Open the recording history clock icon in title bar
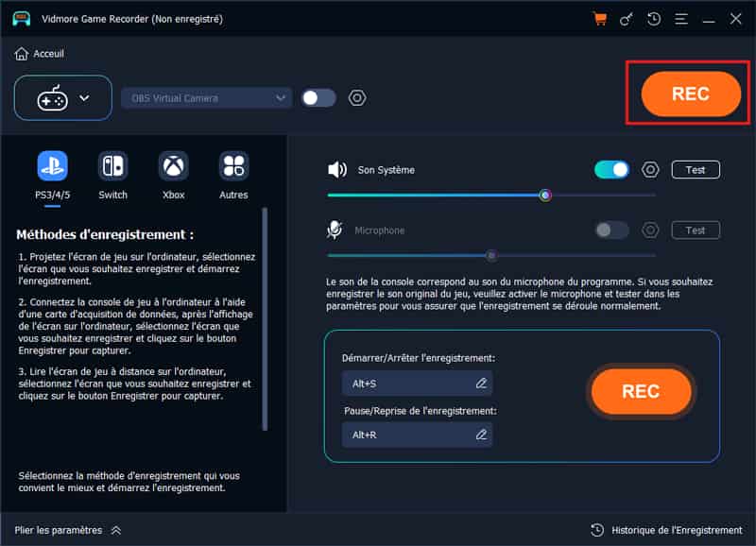 (x=653, y=19)
